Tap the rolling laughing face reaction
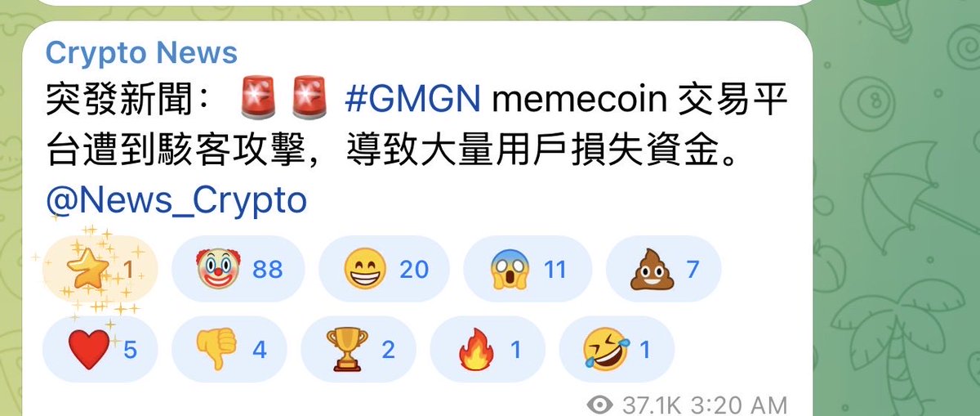Screen dimensions: 980x416 (617, 350)
